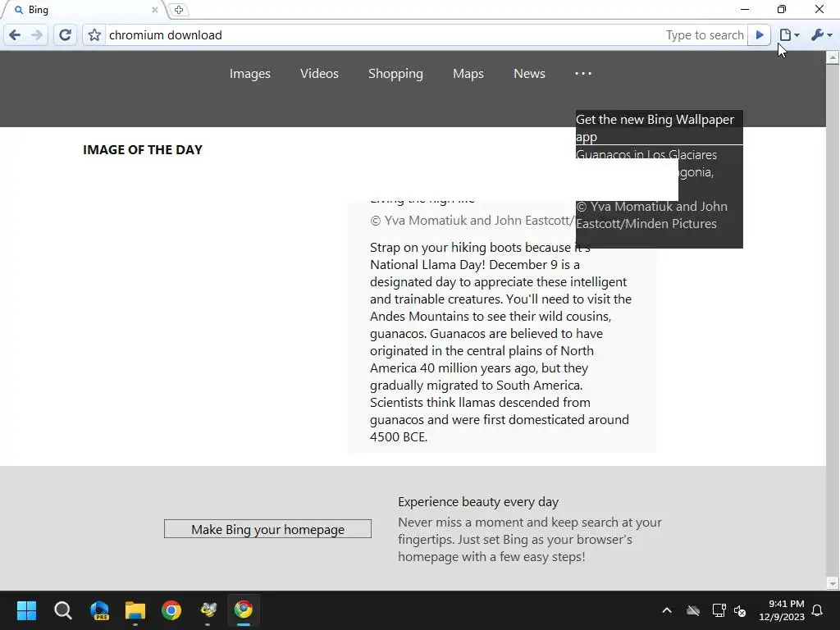Screen dimensions: 840x630
Task: Expand the three-dots more menu
Action: coord(583,73)
